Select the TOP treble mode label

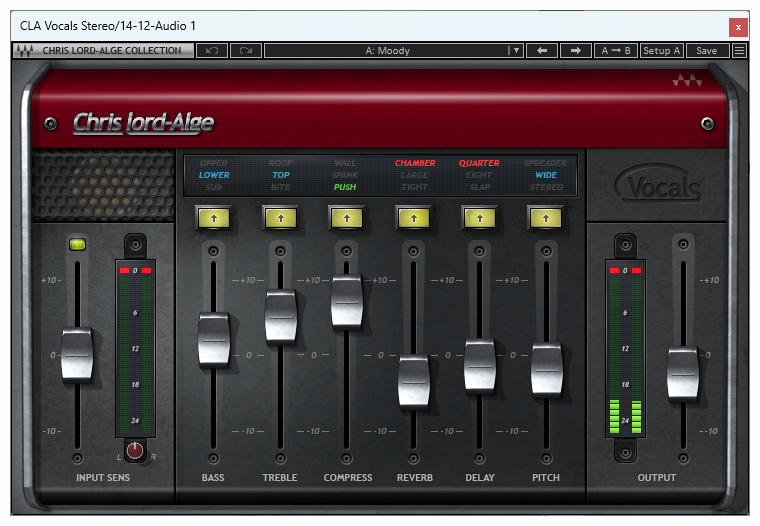281,175
